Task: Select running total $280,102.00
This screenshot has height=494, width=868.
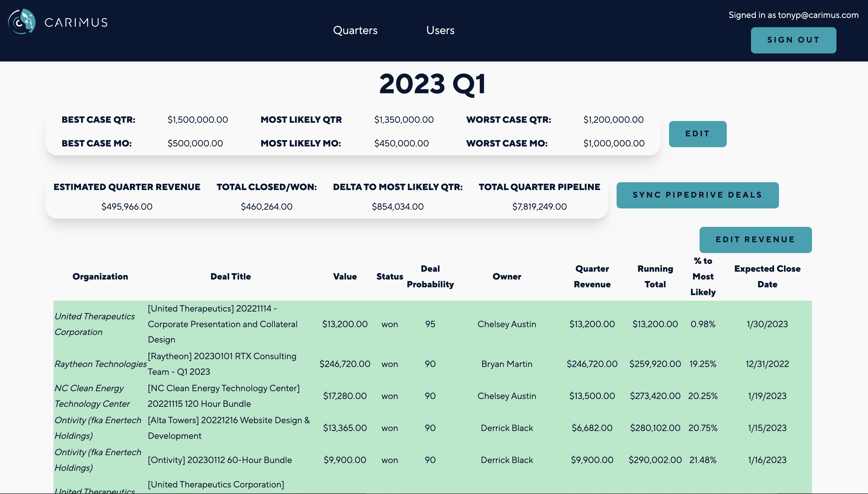Action: click(655, 428)
